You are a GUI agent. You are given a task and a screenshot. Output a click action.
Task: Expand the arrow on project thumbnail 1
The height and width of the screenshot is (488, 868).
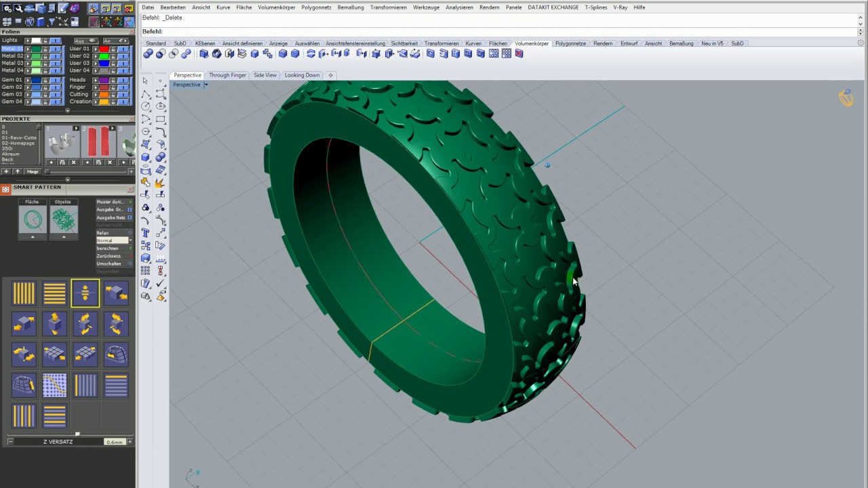coord(76,128)
